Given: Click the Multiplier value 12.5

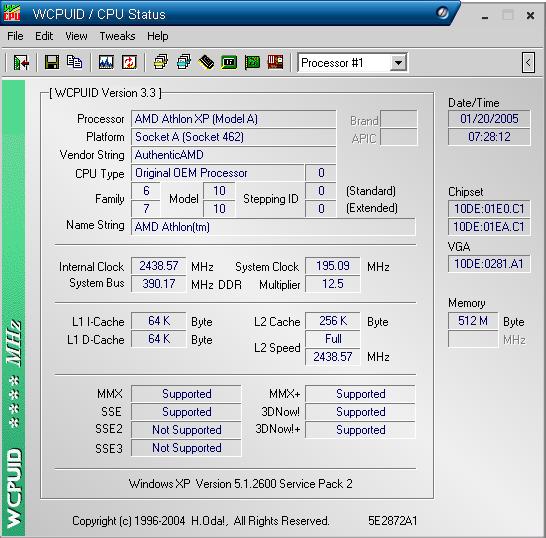Looking at the screenshot, I should 333,284.
